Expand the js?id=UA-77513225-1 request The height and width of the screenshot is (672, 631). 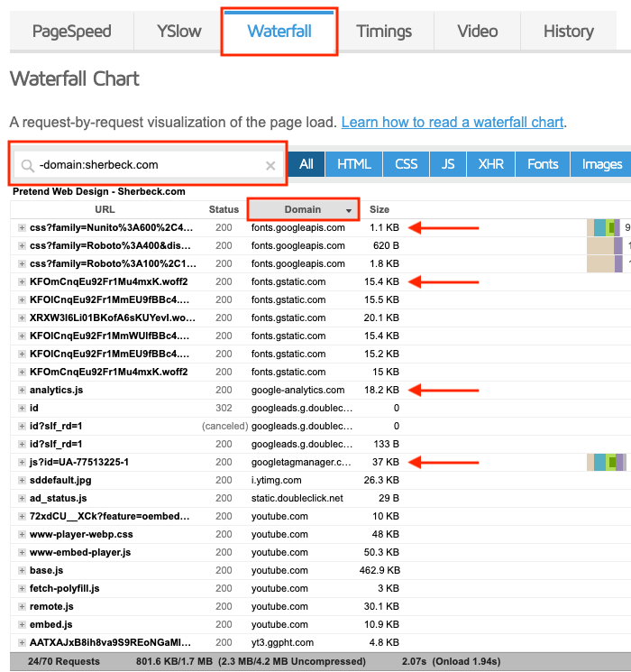tap(22, 462)
